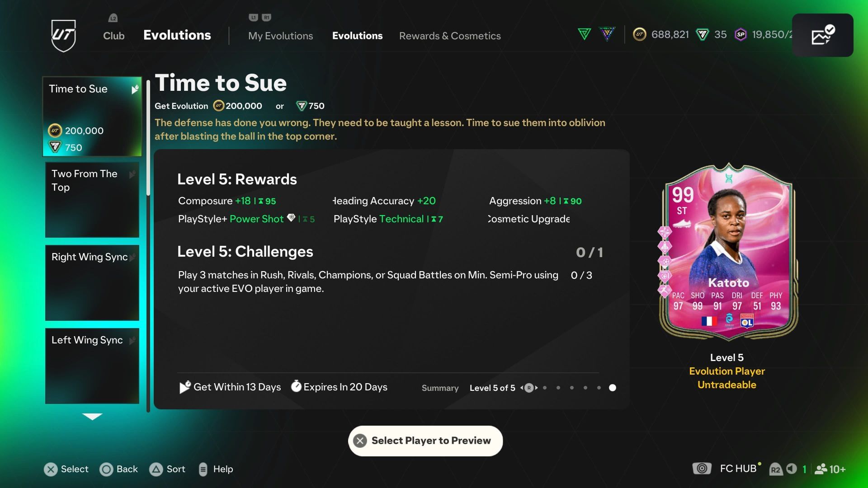The height and width of the screenshot is (488, 868).
Task: Switch to the Club menu
Action: [x=113, y=36]
